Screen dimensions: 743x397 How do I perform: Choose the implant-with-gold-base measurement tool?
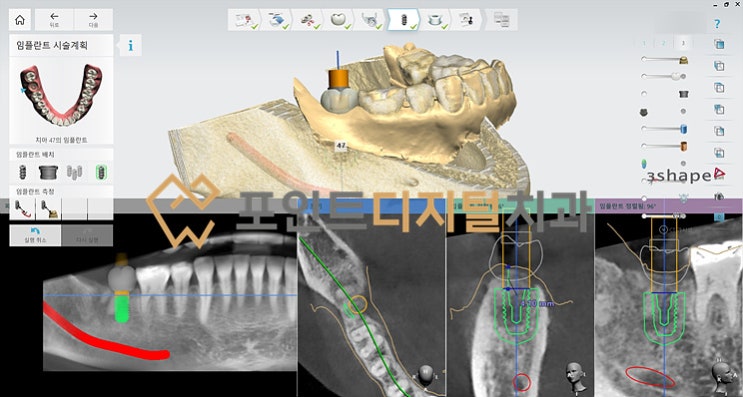pyautogui.click(x=49, y=209)
